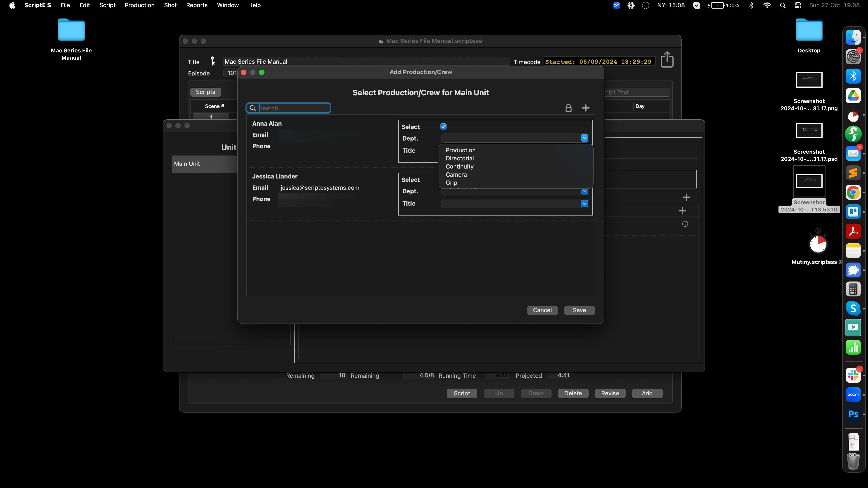Choose Continuity from department list

point(459,166)
